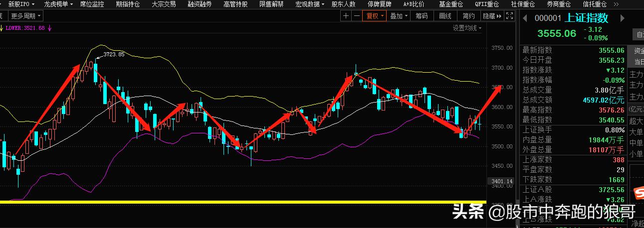
Task: Open 设置均线 moving average settings dropdown
Action: coord(467,28)
